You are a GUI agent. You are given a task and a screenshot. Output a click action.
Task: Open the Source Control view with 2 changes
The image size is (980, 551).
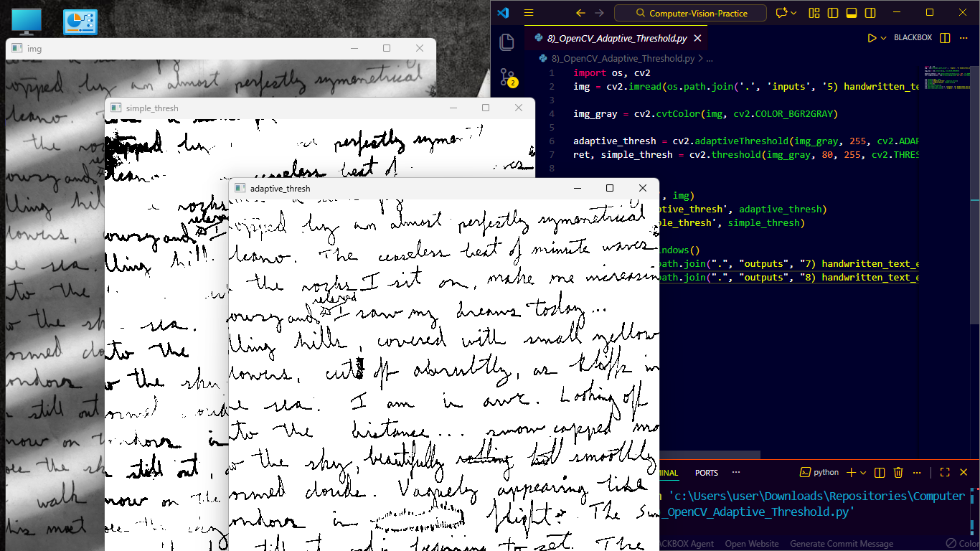(507, 77)
